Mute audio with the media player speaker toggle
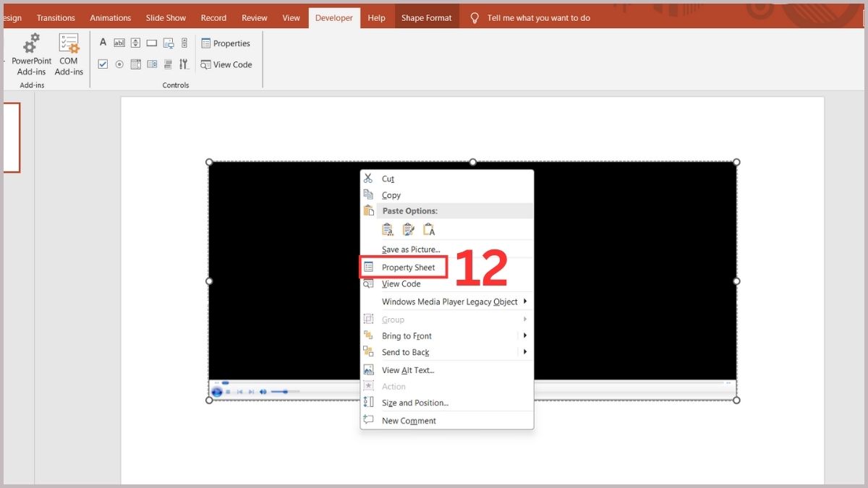This screenshot has height=488, width=868. click(263, 392)
